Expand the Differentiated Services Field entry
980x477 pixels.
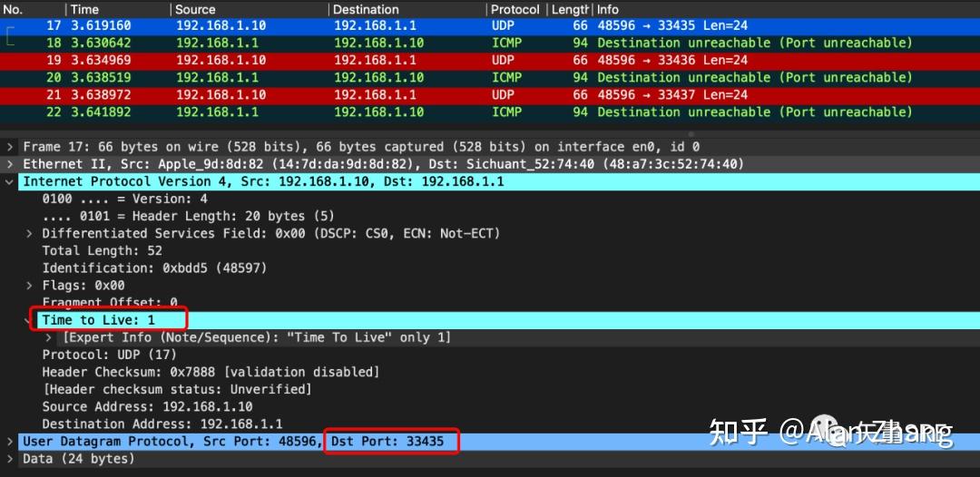[29, 233]
